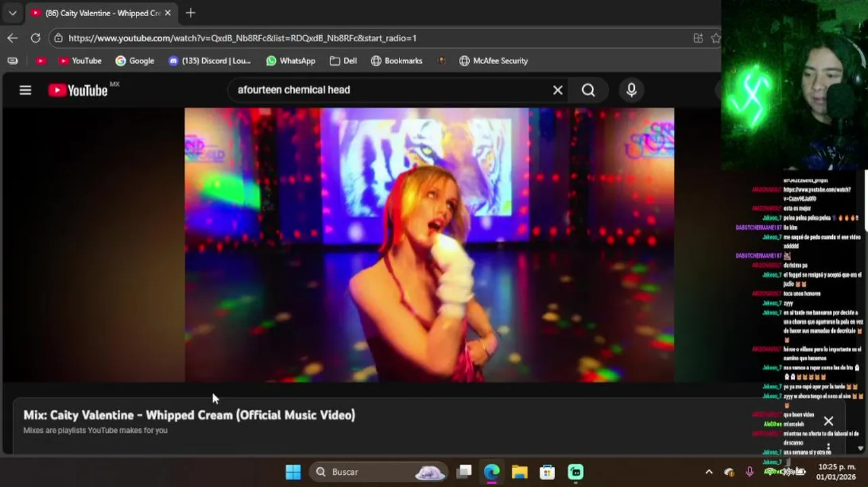Screen dimensions: 868x487
Task: Open the YouTube link in stream chat
Action: coord(817,194)
